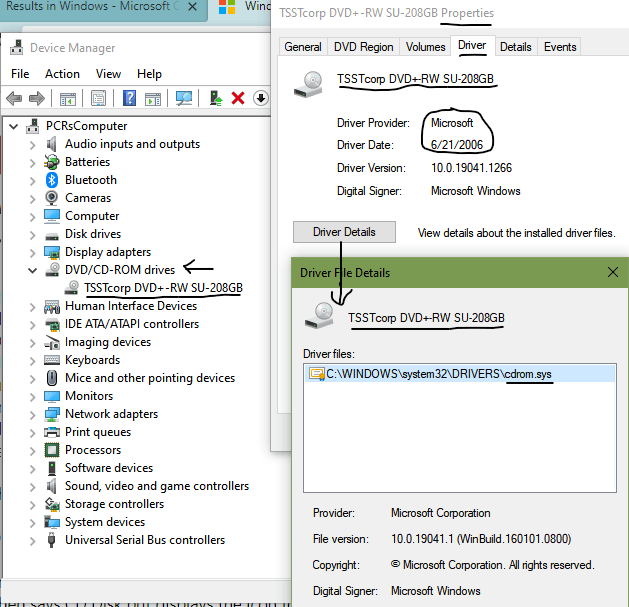Click the Update device driver toolbar icon
The width and height of the screenshot is (629, 607).
(216, 98)
